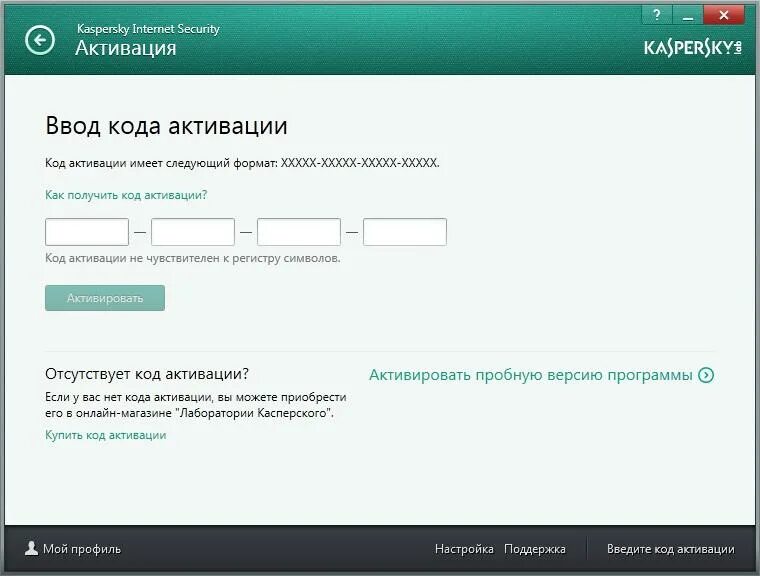This screenshot has height=576, width=760.
Task: Click the profile person icon
Action: (x=31, y=548)
